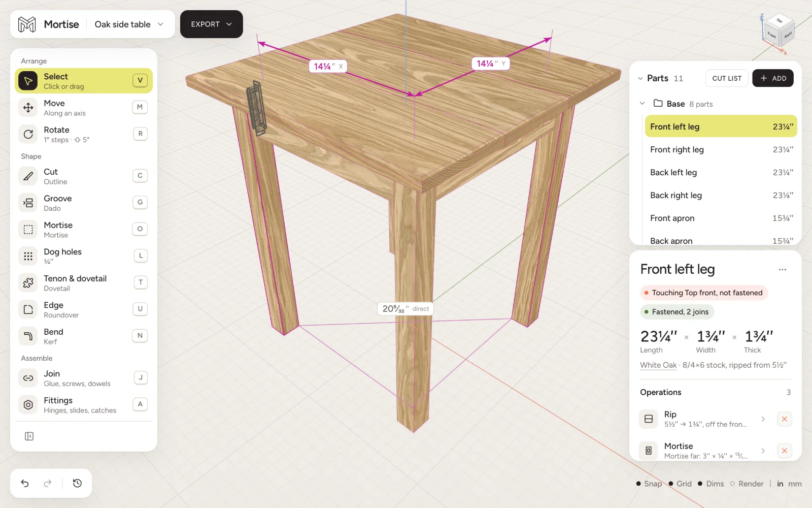Image resolution: width=812 pixels, height=508 pixels.
Task: Toggle the Dims display
Action: [x=711, y=484]
